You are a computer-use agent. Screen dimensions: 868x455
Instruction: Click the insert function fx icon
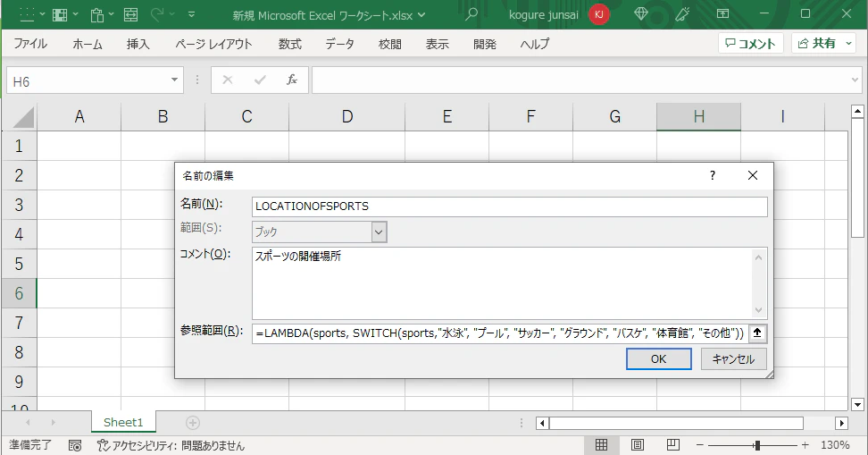pyautogui.click(x=292, y=80)
